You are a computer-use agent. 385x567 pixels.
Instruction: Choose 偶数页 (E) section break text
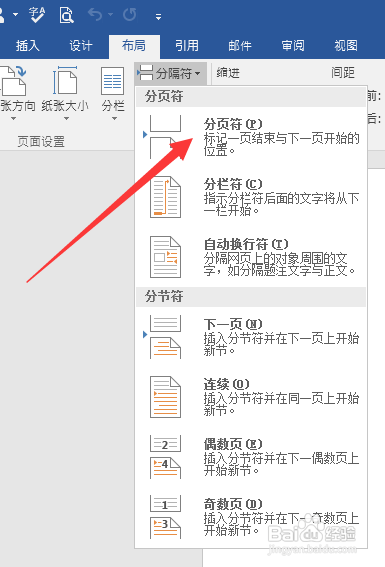tap(233, 444)
